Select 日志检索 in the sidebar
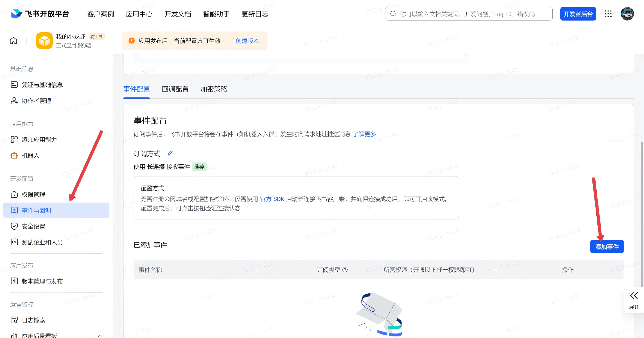Screen dimensions: 644x338 (56, 320)
